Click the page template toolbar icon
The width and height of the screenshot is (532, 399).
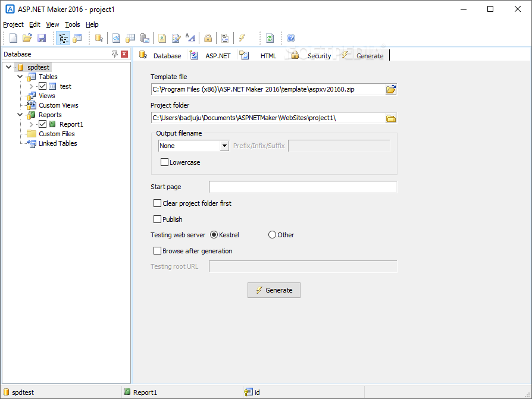point(162,38)
